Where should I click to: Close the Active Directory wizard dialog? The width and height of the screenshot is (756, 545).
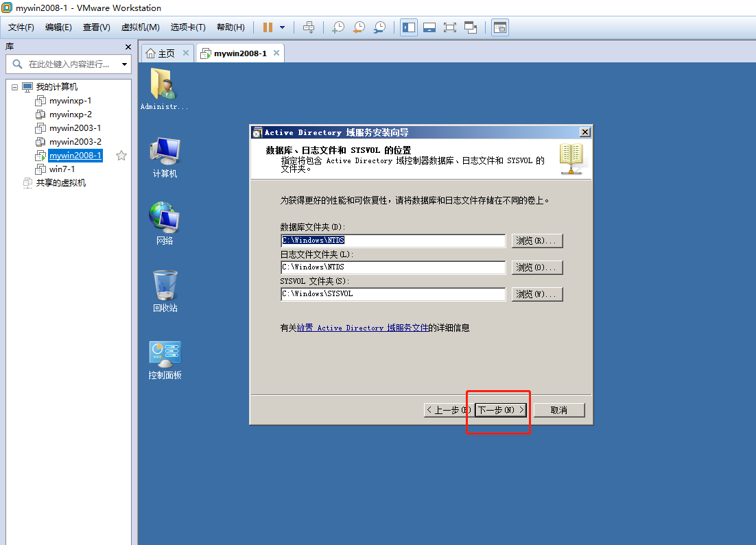pyautogui.click(x=585, y=132)
